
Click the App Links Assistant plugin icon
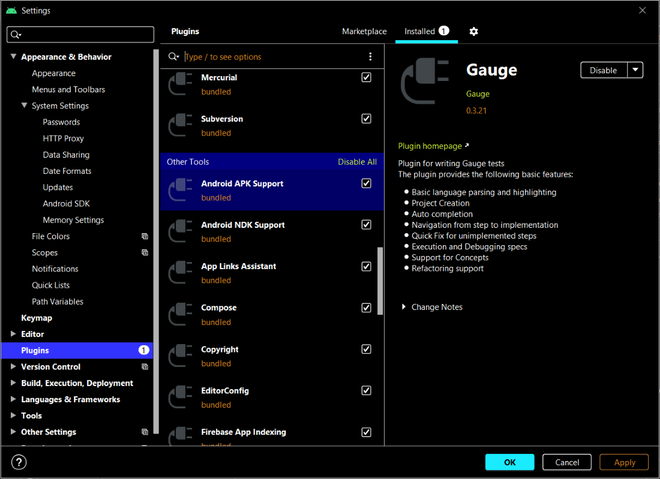[181, 272]
